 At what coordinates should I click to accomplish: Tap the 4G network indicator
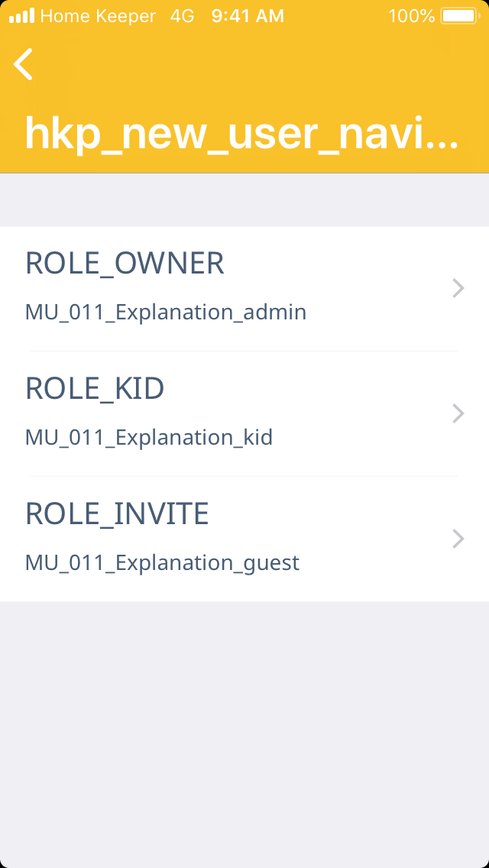click(182, 15)
